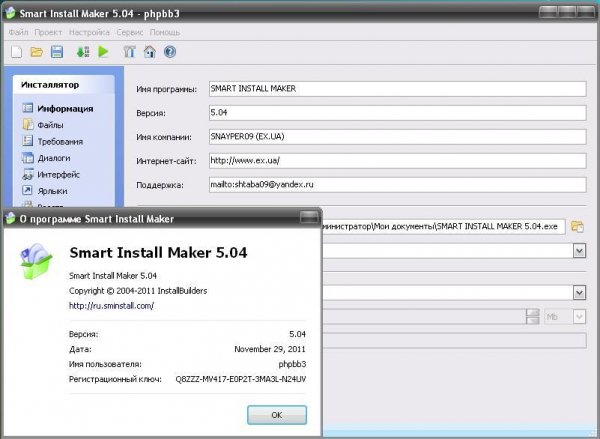This screenshot has height=439, width=600.
Task: Select Диалоги in installer sidebar
Action: 54,158
